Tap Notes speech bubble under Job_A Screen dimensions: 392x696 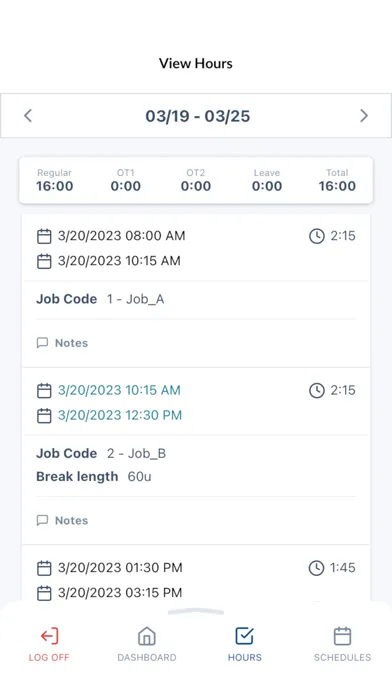[42, 343]
